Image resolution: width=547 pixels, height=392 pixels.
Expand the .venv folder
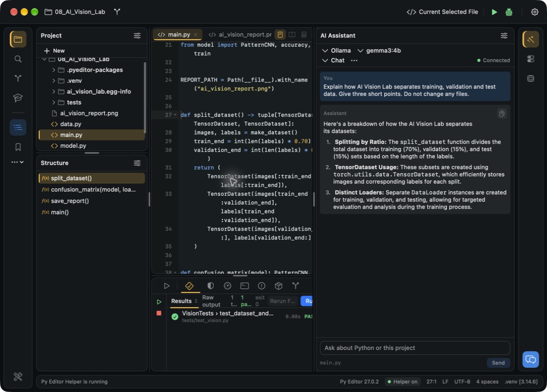point(53,80)
